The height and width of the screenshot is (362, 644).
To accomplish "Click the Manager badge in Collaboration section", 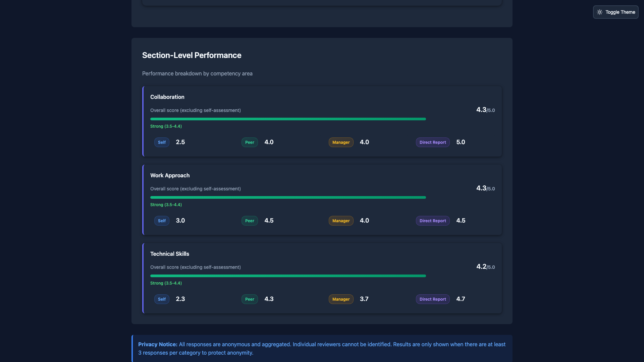I will coord(341,142).
